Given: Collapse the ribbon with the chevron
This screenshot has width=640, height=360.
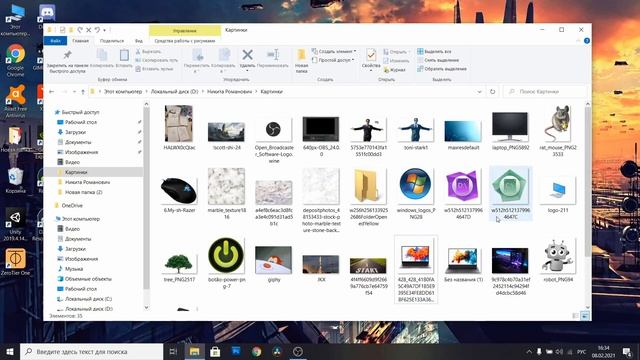Looking at the screenshot, I should [578, 41].
